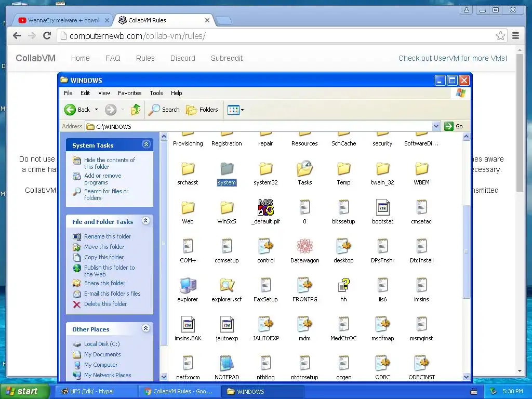
Task: Switch to CollabVM Rules taskbar item
Action: (x=179, y=391)
